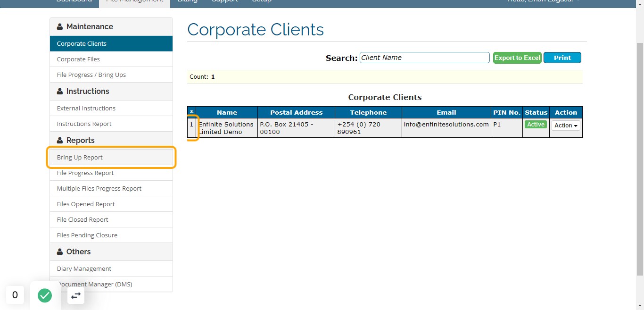This screenshot has height=310, width=644.
Task: Click the Others section header
Action: [x=111, y=252]
